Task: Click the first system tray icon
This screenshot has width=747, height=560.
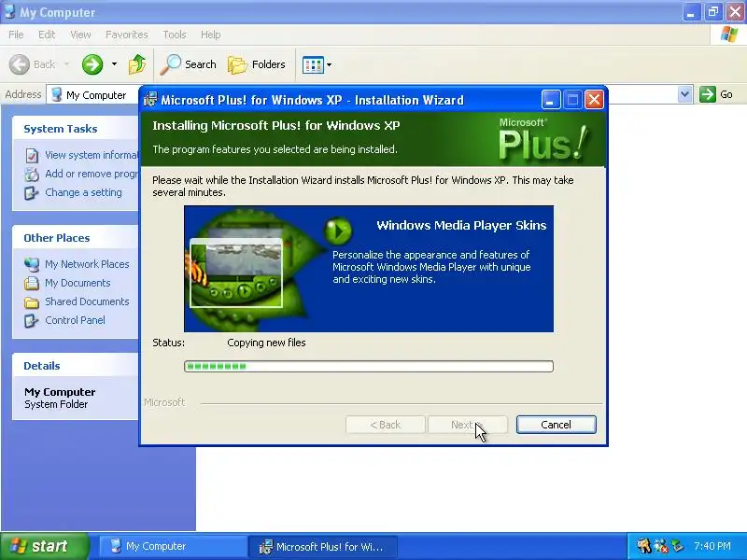Action: point(644,546)
